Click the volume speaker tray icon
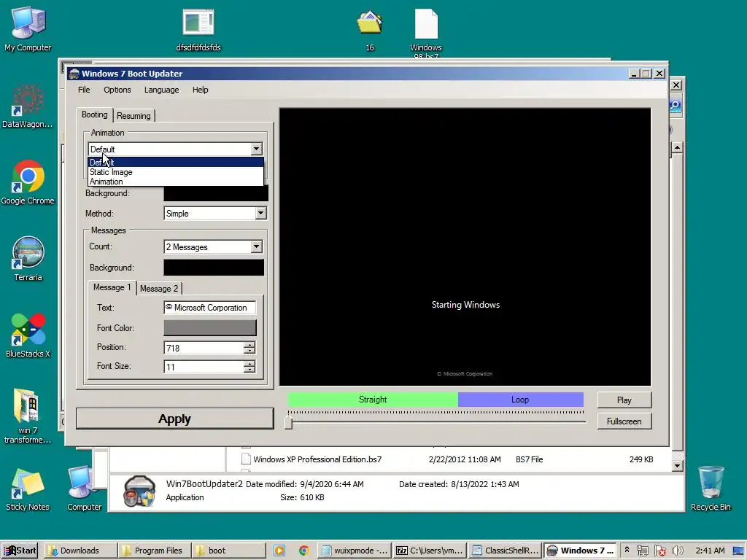This screenshot has height=560, width=747. pos(677,551)
